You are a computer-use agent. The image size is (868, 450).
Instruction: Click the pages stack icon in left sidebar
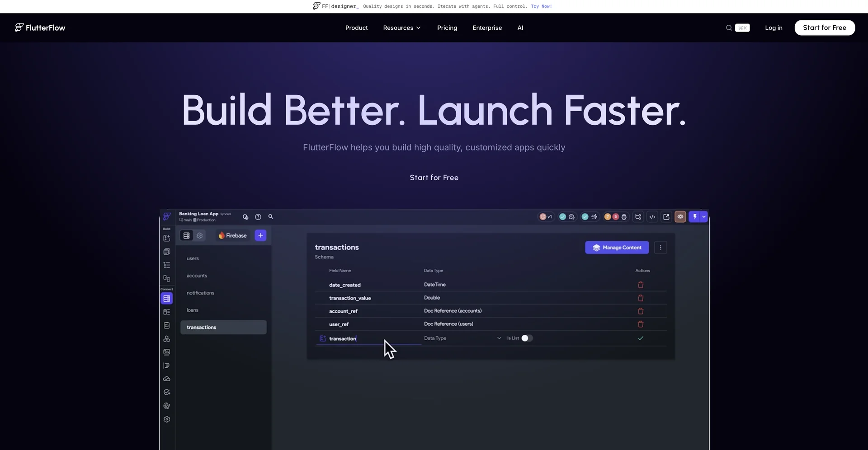(x=167, y=252)
